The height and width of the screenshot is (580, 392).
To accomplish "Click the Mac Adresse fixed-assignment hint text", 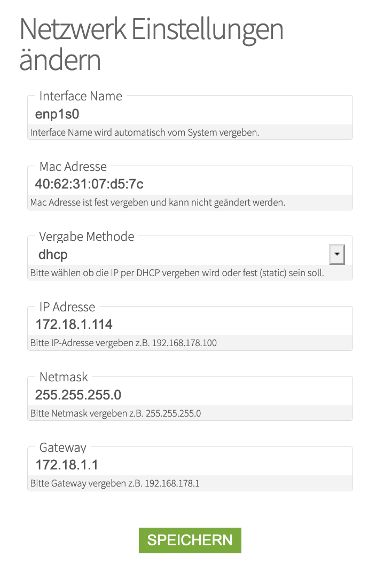I will 158,202.
